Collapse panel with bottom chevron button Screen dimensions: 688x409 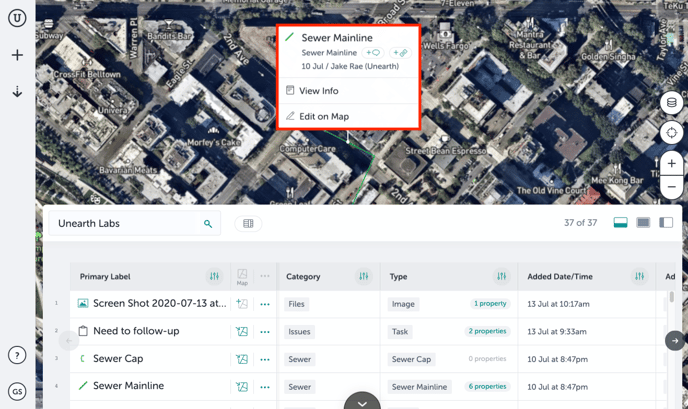[362, 402]
